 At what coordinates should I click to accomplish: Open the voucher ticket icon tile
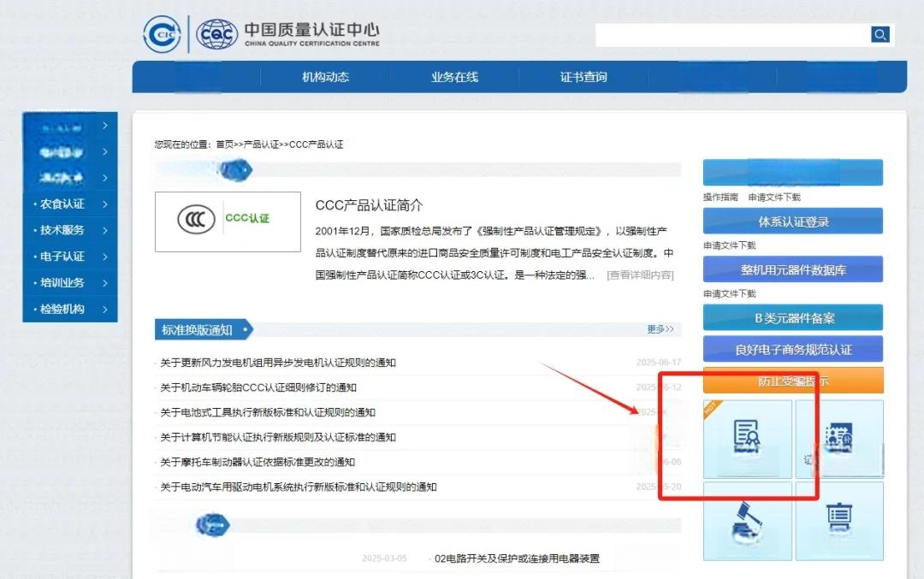coord(839,439)
